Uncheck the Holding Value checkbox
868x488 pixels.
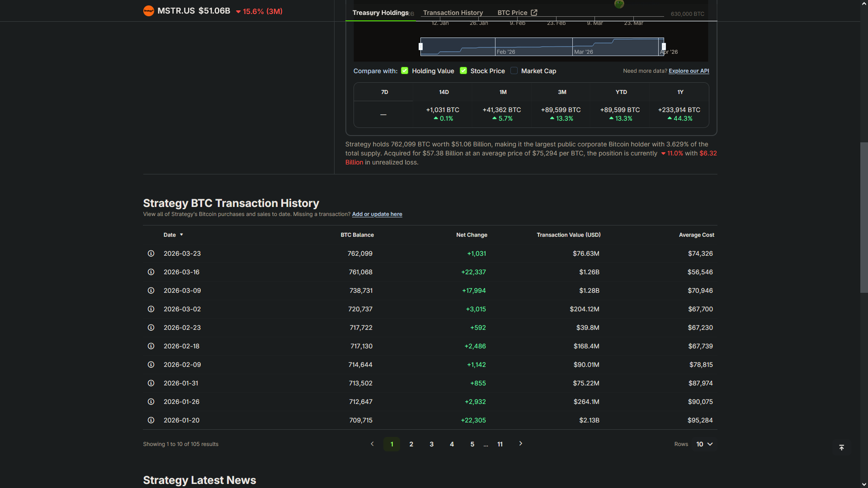tap(405, 70)
